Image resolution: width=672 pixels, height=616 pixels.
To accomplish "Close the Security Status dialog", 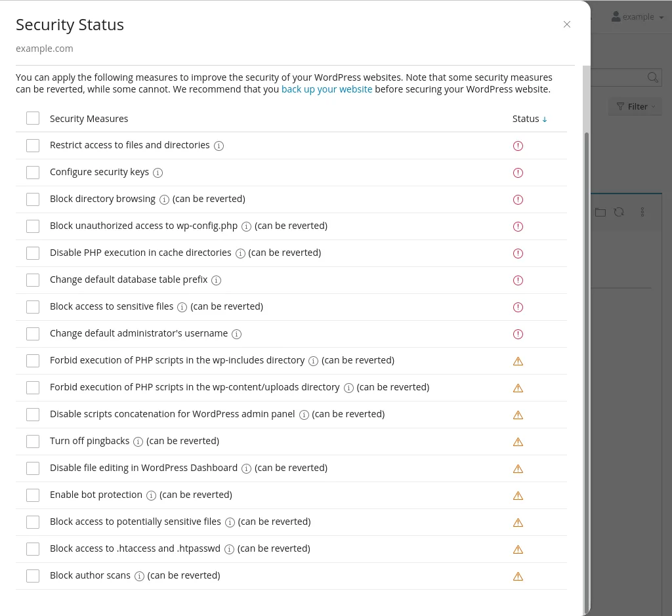I will (567, 24).
